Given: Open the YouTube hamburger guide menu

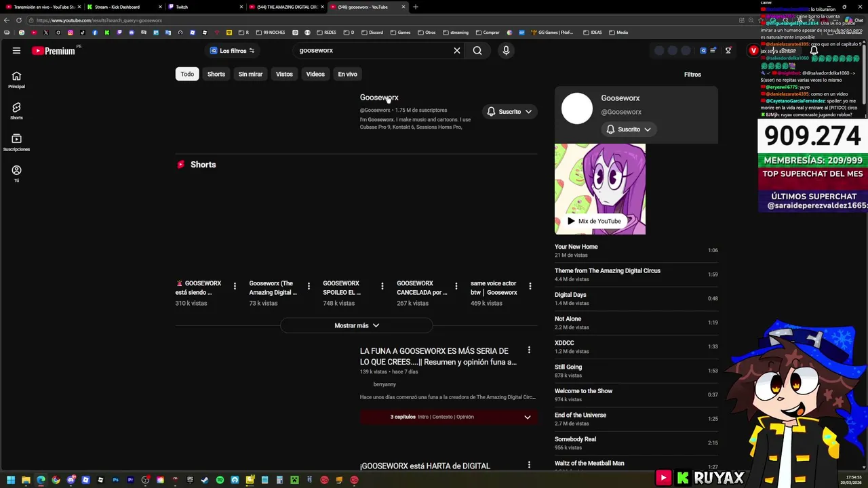Looking at the screenshot, I should [16, 50].
